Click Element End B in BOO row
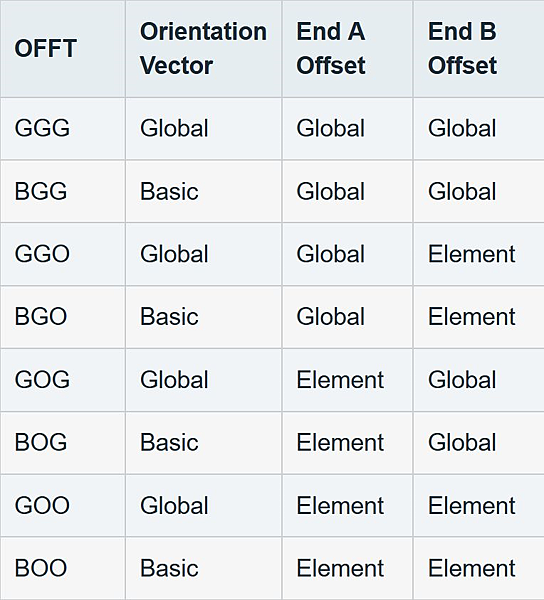544x600 pixels. click(471, 568)
